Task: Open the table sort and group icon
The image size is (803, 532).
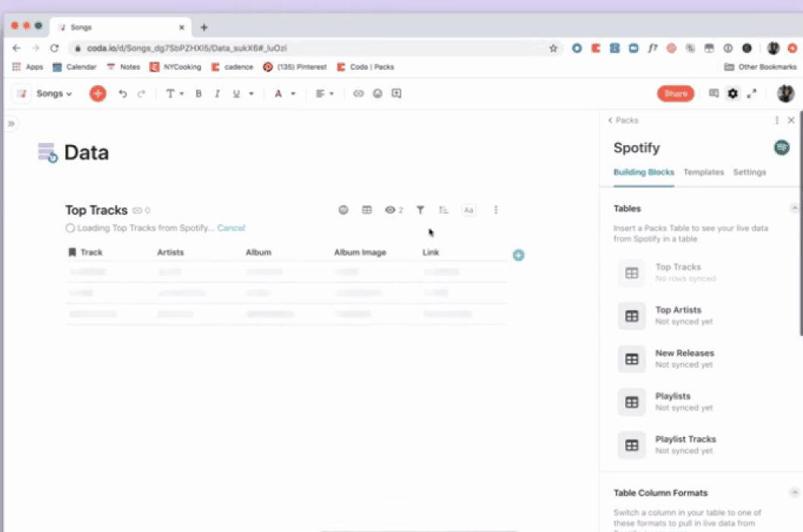Action: [x=443, y=210]
